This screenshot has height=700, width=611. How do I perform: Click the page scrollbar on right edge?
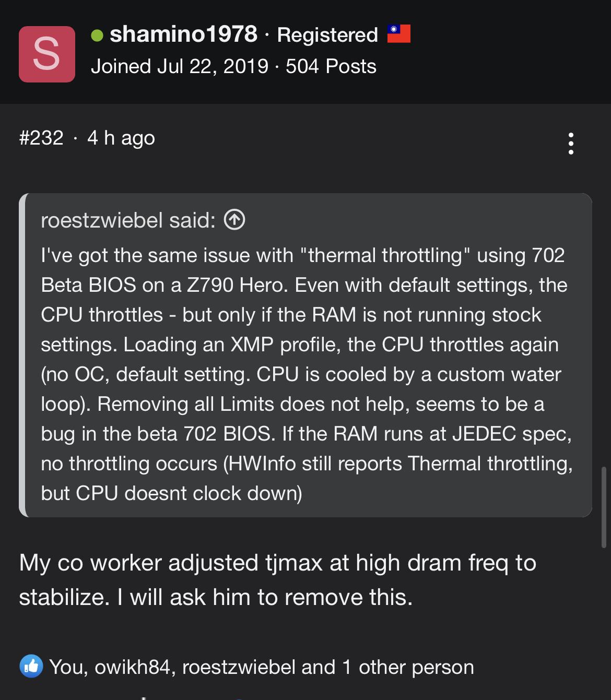click(x=604, y=507)
